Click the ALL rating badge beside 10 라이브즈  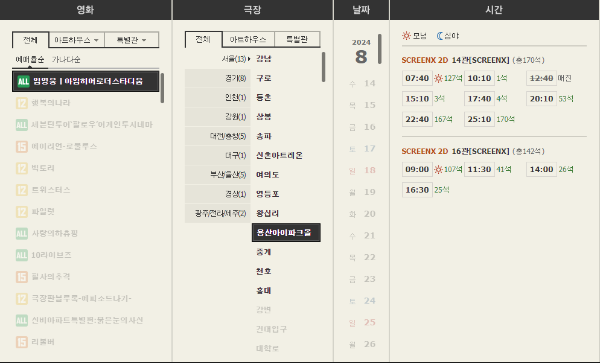pyautogui.click(x=22, y=255)
